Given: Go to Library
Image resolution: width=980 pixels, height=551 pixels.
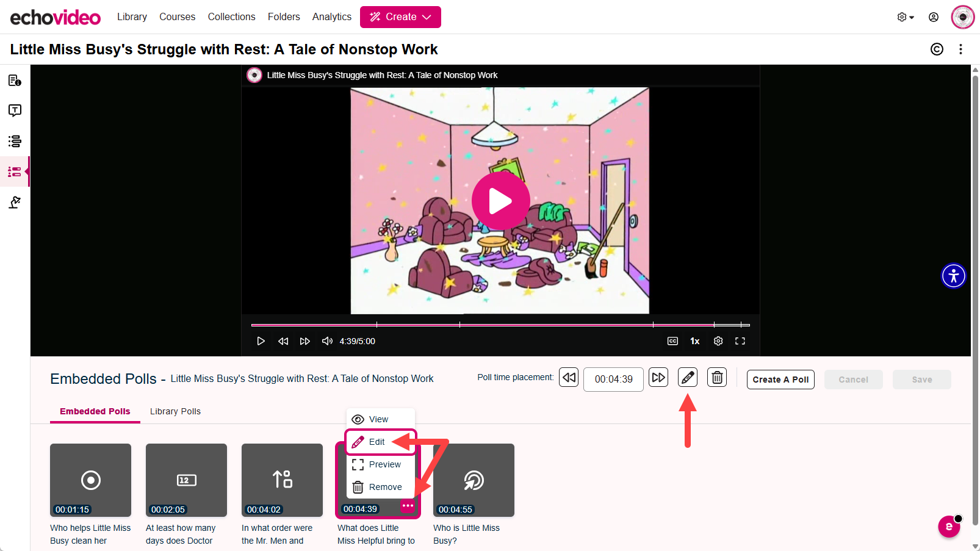Looking at the screenshot, I should click(132, 17).
